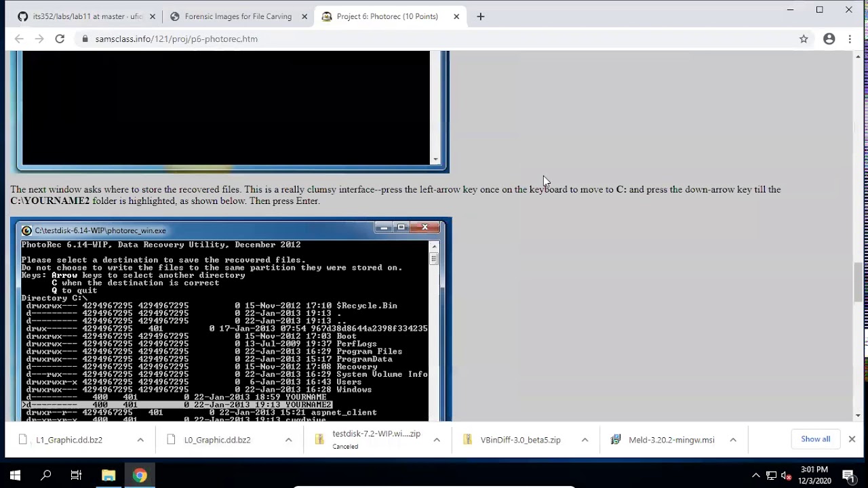Screen dimensions: 868x488
Task: Expand options for VBinDiff-3.0_beta5.zip download
Action: point(585,440)
